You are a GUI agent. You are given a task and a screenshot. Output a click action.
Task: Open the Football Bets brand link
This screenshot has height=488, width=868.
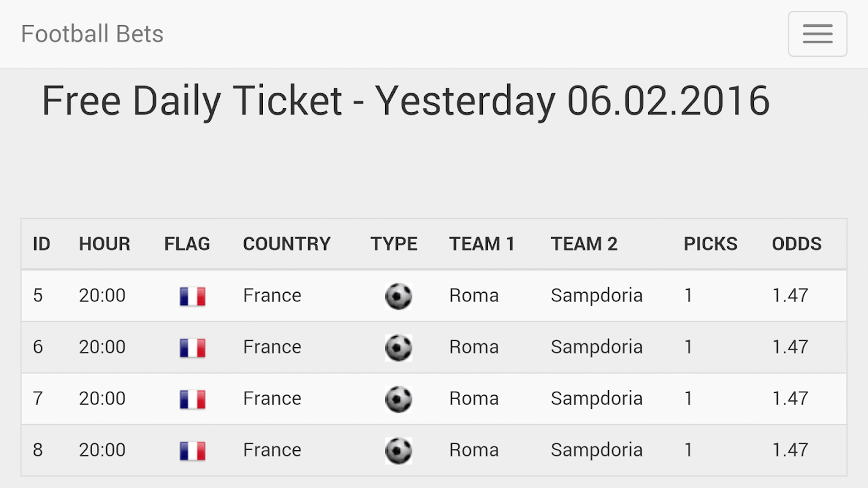point(92,34)
